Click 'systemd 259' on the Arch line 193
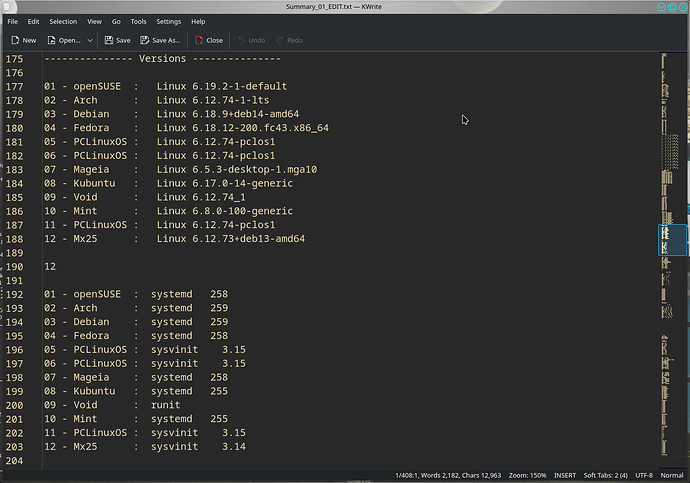The width and height of the screenshot is (690, 483). point(189,308)
